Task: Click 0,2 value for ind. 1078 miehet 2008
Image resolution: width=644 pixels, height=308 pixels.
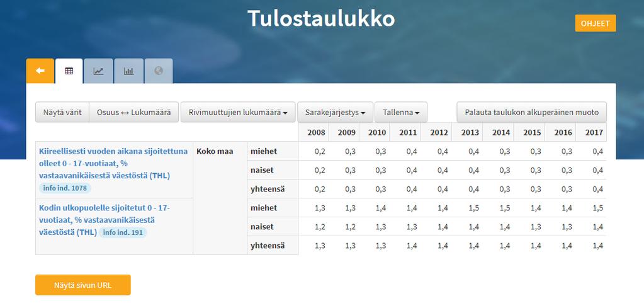Action: point(320,152)
